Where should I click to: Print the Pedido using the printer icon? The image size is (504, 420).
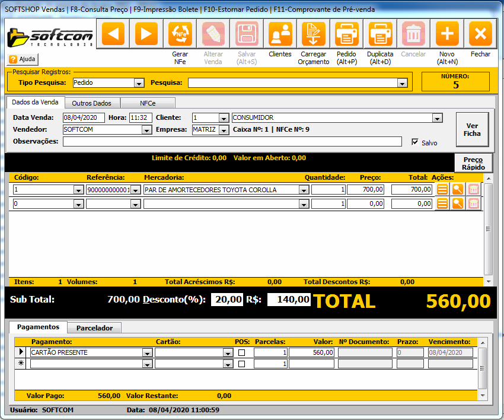[347, 34]
